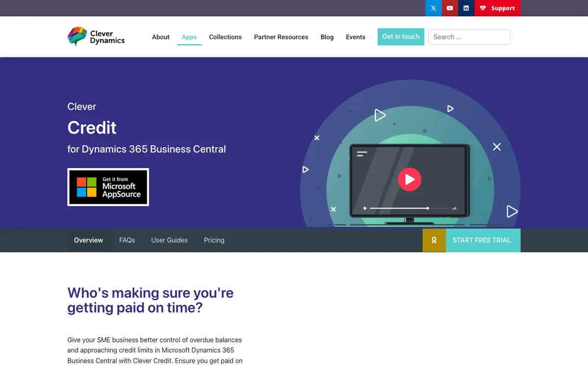Click the Credit product title text

point(92,128)
